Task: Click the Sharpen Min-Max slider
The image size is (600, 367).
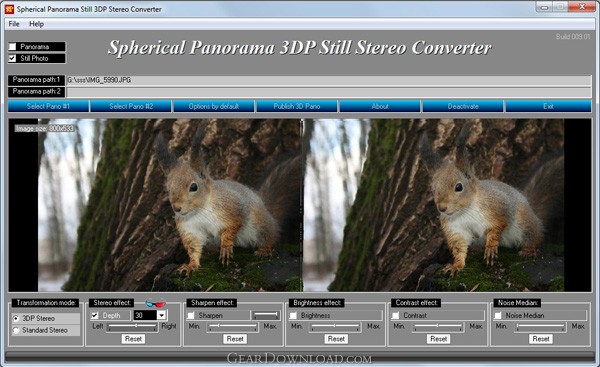Action: click(233, 327)
